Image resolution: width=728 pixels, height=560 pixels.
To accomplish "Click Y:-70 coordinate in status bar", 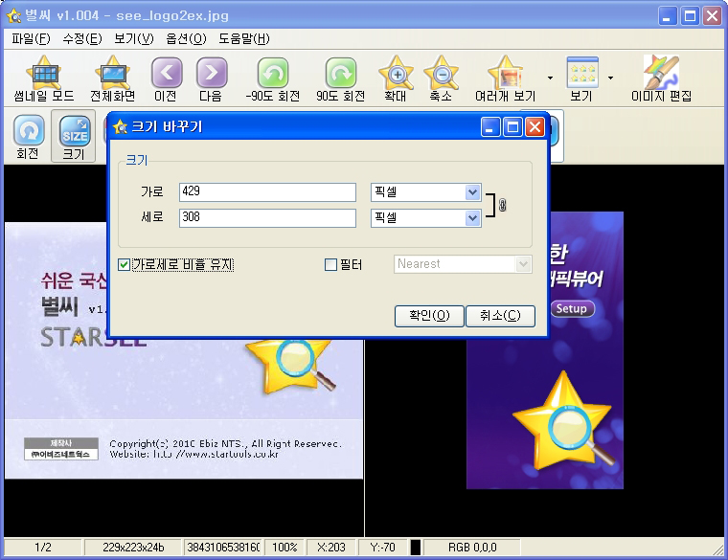I will click(x=382, y=548).
